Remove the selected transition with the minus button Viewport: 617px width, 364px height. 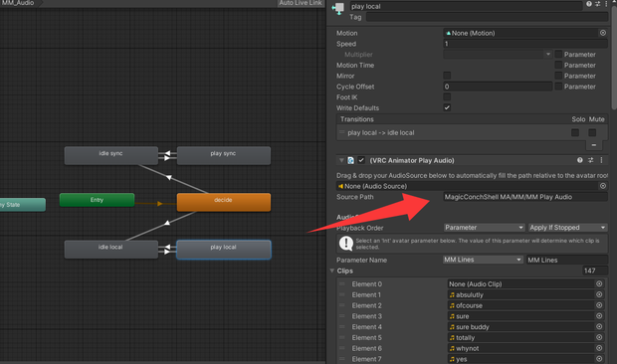594,145
